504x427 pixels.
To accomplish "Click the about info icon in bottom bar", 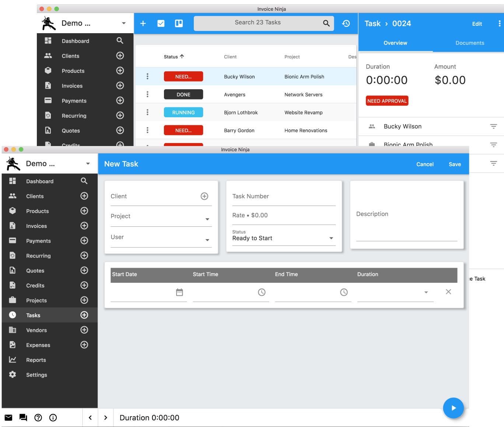I will point(53,417).
